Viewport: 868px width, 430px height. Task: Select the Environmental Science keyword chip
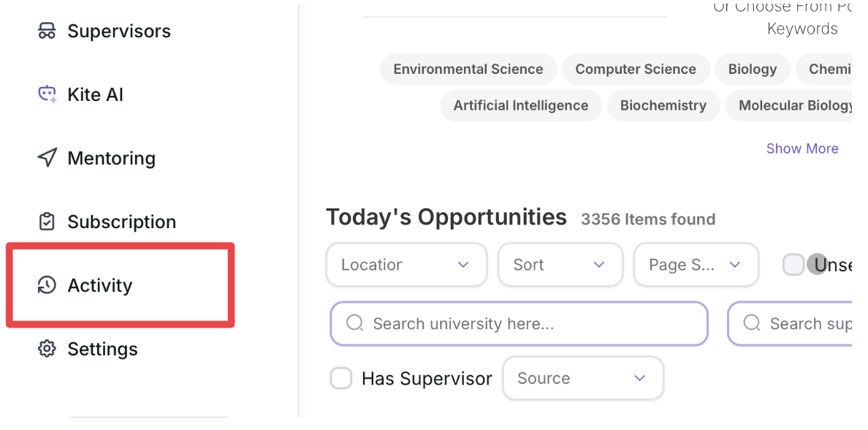click(x=468, y=69)
